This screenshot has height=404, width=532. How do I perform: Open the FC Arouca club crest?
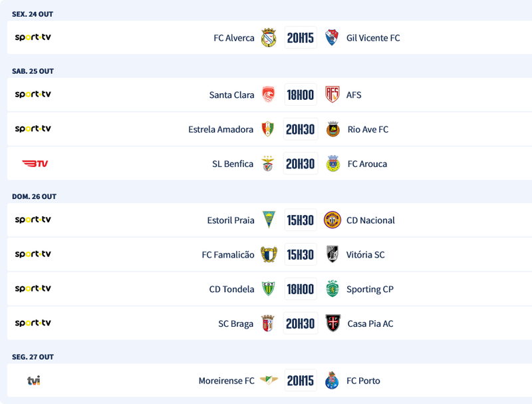click(x=333, y=164)
